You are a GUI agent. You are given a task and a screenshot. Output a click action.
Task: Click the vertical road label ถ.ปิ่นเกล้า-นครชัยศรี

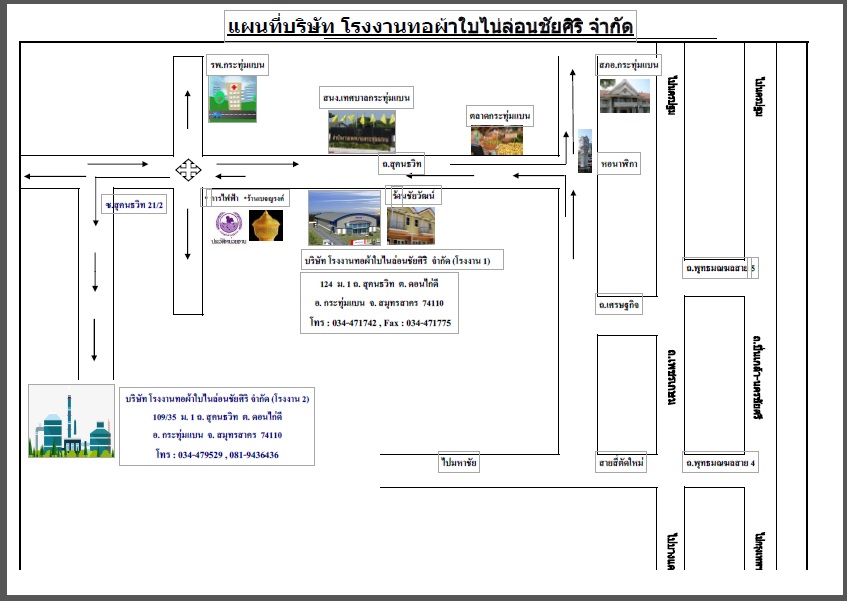758,377
